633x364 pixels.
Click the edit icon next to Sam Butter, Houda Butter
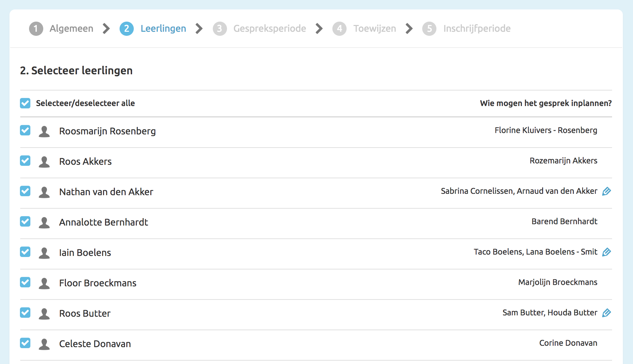tap(606, 313)
